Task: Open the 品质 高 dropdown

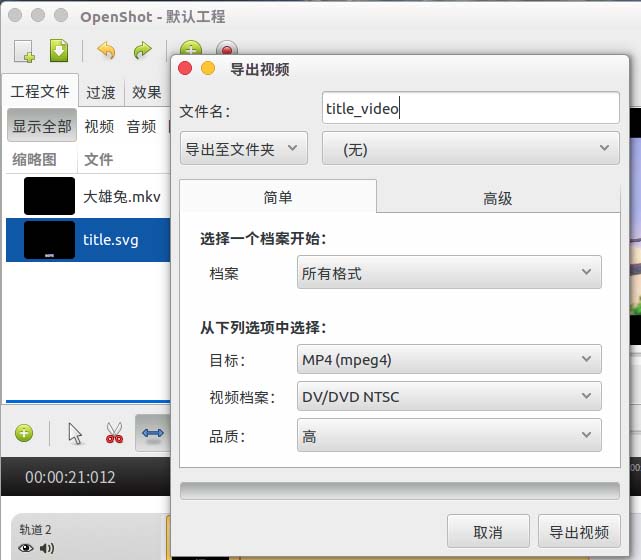Action: click(449, 435)
